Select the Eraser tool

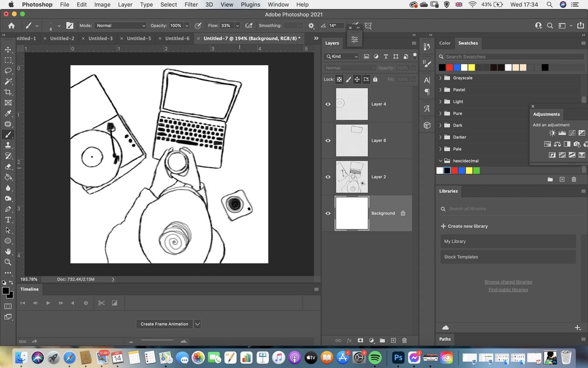tap(8, 166)
